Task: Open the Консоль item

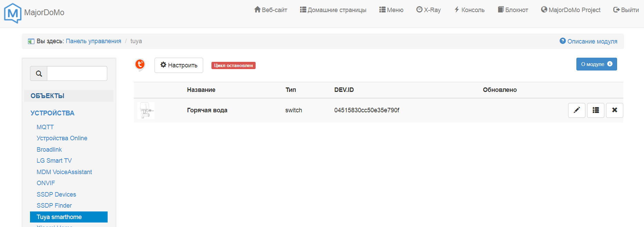Action: pos(469,10)
